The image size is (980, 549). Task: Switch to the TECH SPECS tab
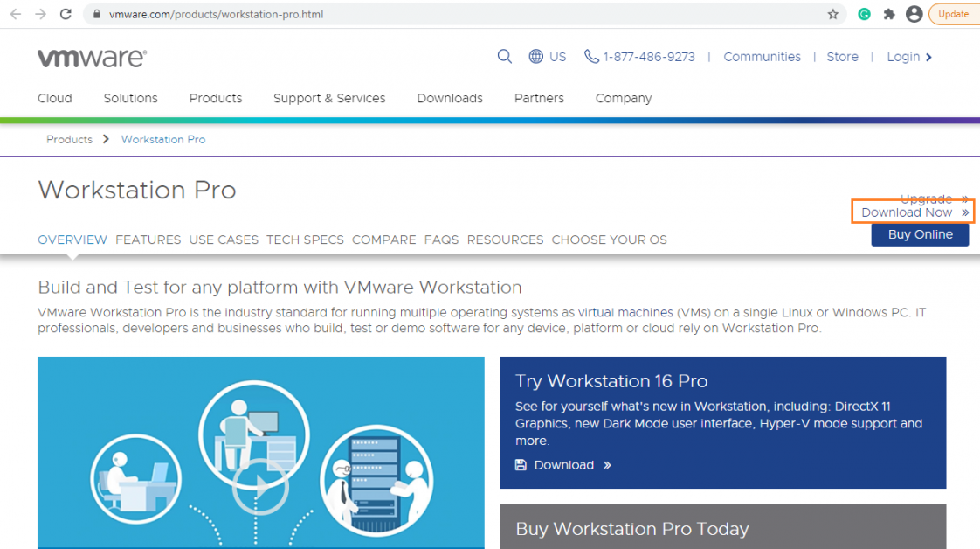305,240
